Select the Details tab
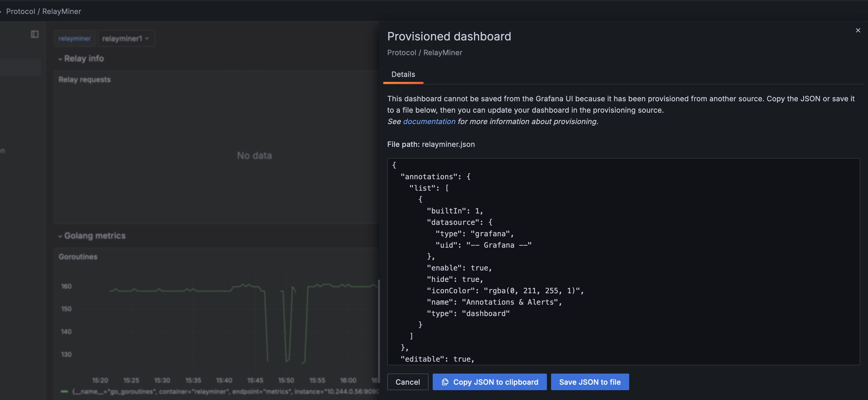The image size is (868, 400). [403, 75]
